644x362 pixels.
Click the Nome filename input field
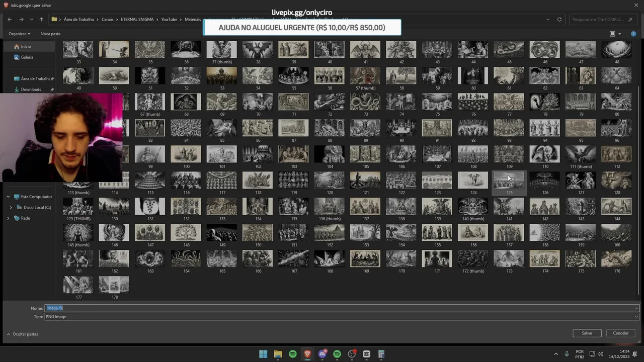click(342, 308)
